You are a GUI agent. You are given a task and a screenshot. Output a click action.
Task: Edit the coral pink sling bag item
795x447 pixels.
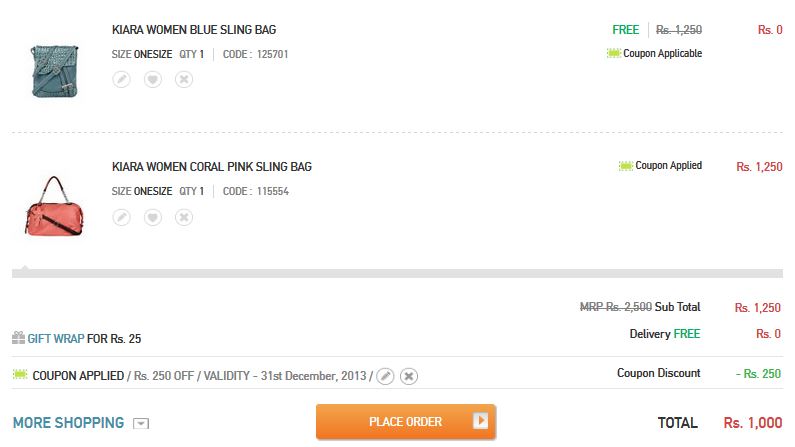[121, 217]
